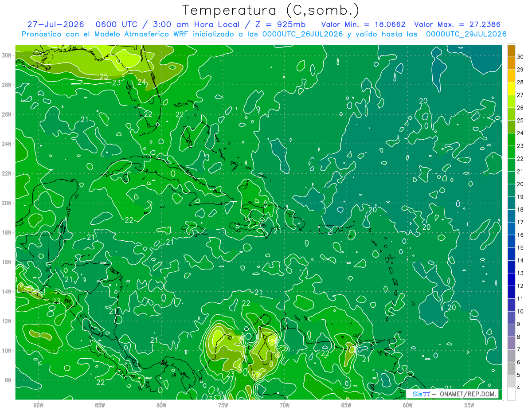Select the date text "27-Jul-2026"
532x411 pixels.
(55, 24)
